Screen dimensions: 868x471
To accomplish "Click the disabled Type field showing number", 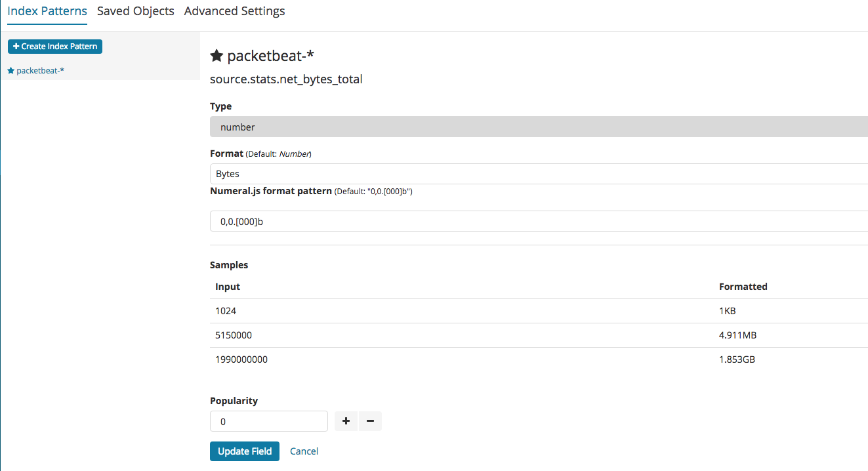I will point(538,127).
